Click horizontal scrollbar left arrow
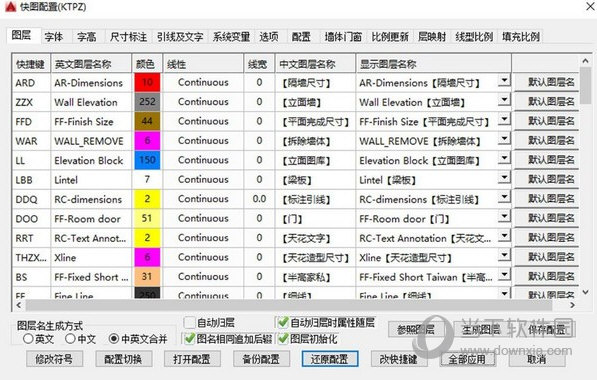Screen dimensions: 597x380 tap(19, 305)
